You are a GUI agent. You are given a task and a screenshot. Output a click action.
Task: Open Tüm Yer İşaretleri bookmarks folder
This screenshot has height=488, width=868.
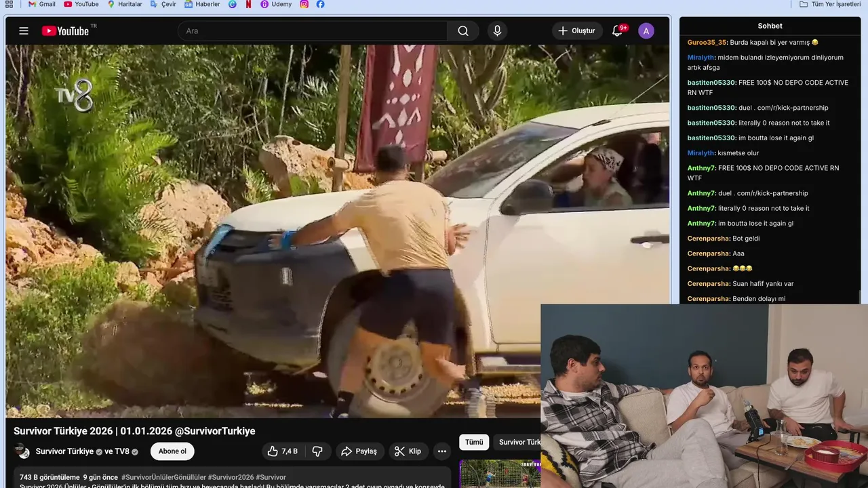(x=829, y=4)
